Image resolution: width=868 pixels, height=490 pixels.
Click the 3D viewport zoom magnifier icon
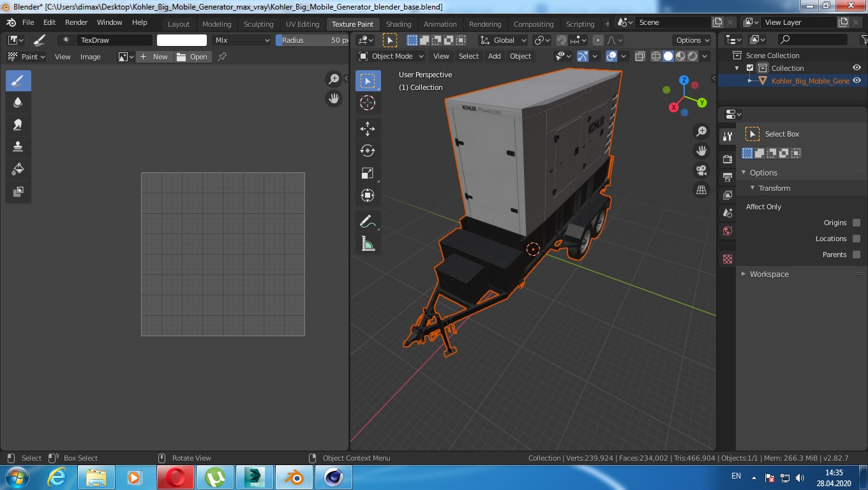click(x=701, y=131)
